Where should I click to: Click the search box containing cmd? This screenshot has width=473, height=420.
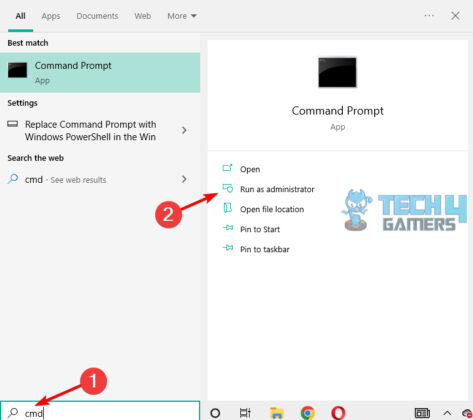(100, 411)
